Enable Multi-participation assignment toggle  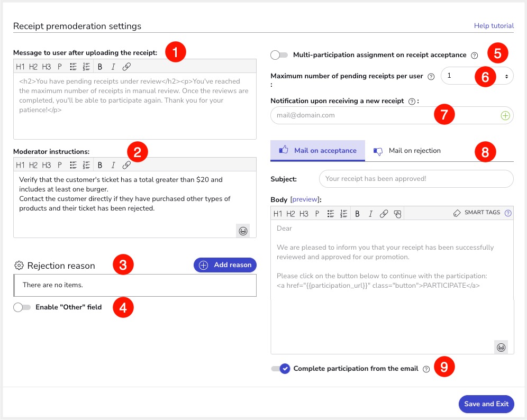pos(279,55)
